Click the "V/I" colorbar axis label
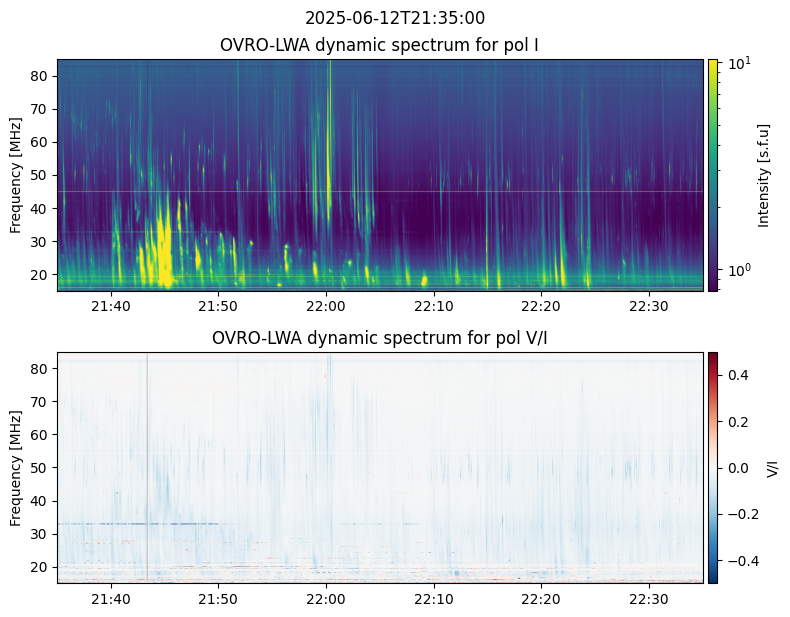 (772, 467)
